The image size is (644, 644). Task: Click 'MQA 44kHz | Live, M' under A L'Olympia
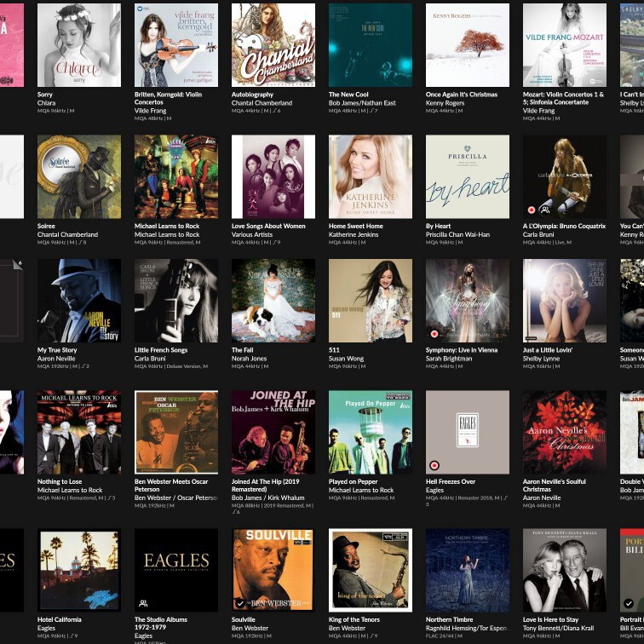pos(547,242)
